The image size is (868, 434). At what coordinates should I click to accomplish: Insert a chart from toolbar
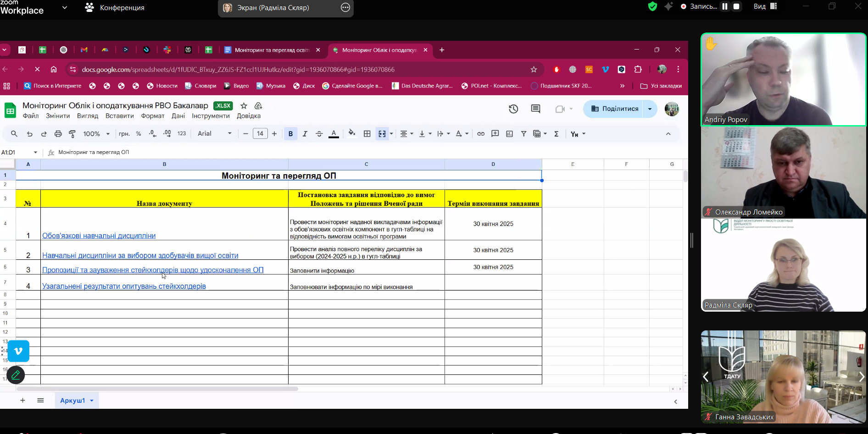click(x=509, y=134)
